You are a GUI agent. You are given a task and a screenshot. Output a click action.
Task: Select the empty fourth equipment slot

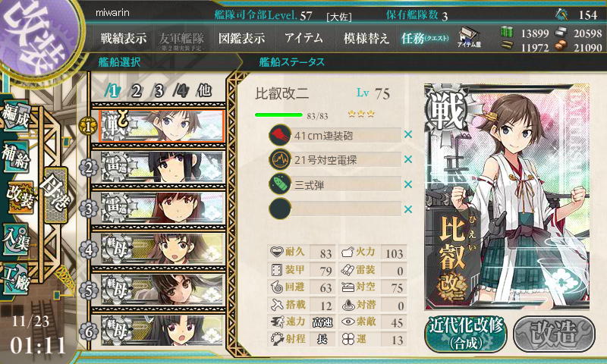[335, 209]
